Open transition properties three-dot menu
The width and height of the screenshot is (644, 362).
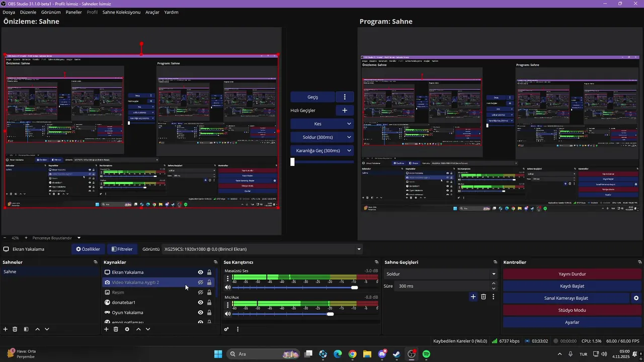click(x=493, y=297)
